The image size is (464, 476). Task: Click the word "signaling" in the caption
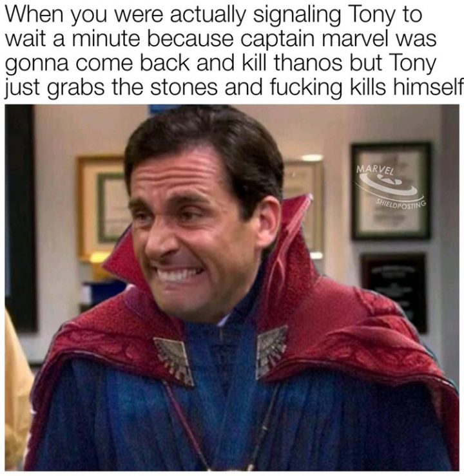pyautogui.click(x=297, y=16)
